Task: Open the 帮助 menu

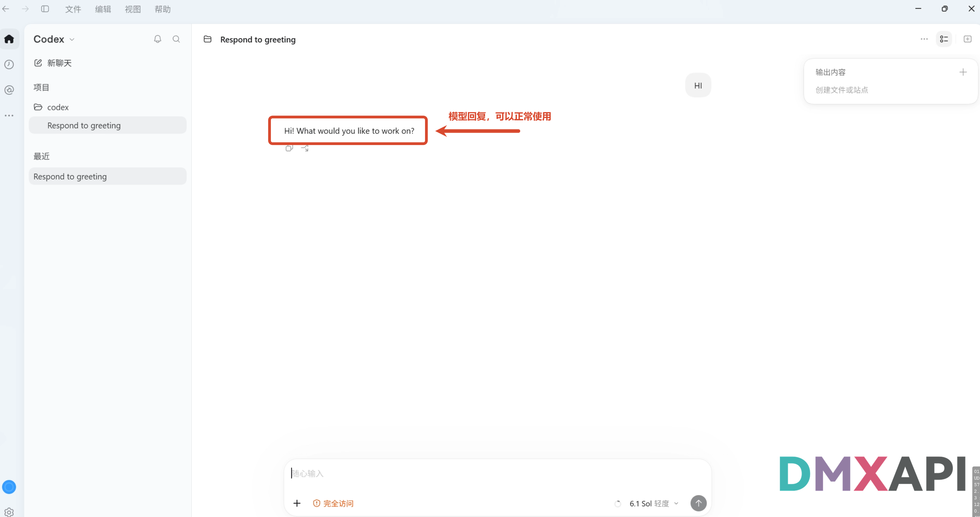Action: pos(162,9)
